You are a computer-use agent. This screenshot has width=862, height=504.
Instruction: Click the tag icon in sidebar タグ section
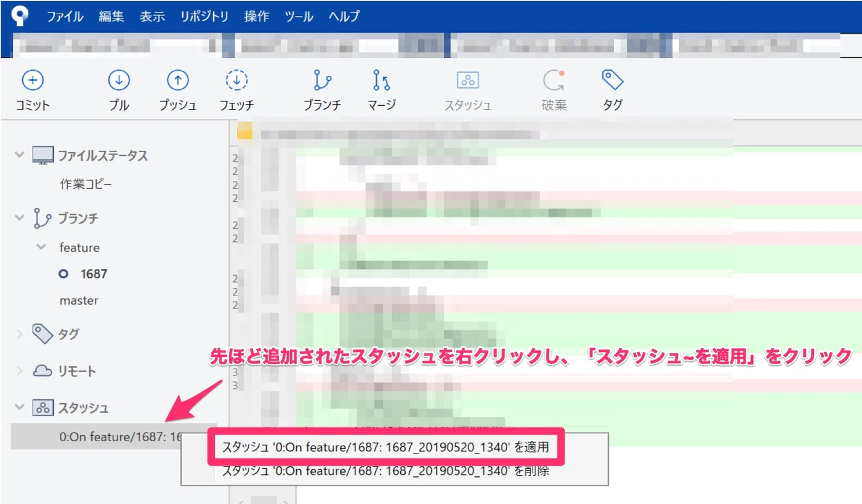point(42,334)
